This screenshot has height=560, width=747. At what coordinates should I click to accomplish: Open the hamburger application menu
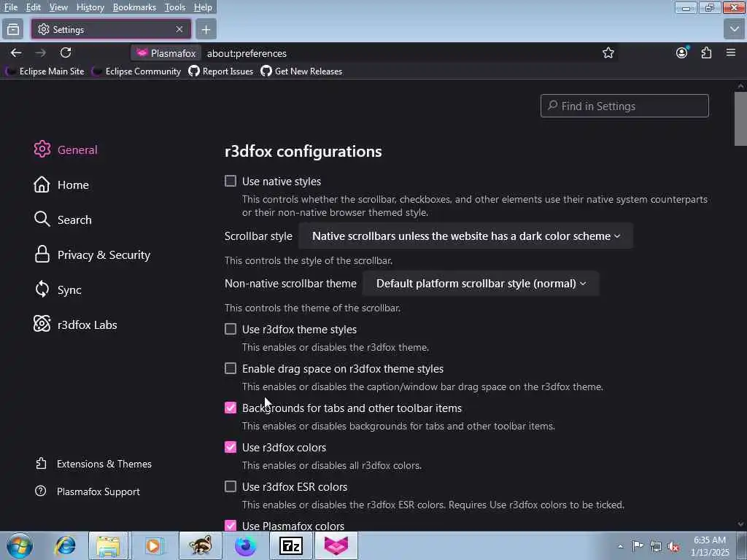click(731, 52)
